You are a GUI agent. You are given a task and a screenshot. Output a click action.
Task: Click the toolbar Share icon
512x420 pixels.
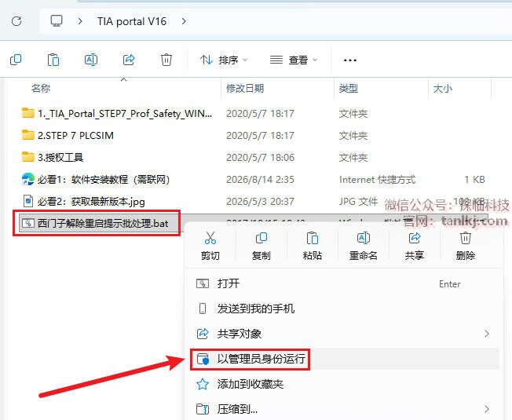point(129,60)
